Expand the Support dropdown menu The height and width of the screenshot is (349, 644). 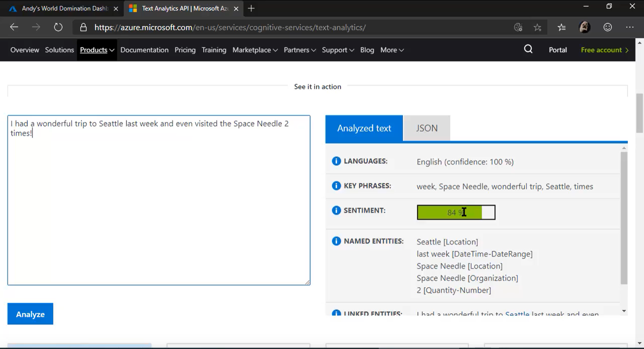point(338,50)
